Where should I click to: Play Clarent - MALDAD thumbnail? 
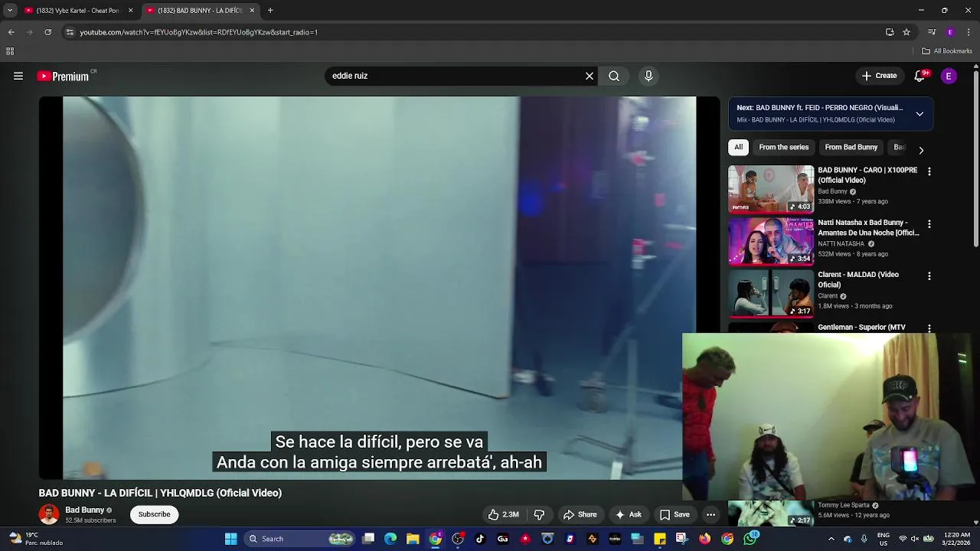tap(771, 293)
